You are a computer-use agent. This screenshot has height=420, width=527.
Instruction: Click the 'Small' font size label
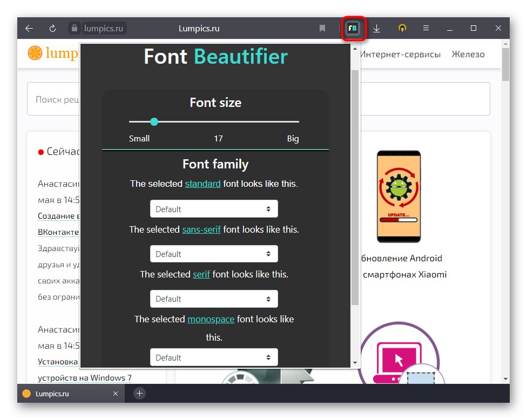[139, 138]
